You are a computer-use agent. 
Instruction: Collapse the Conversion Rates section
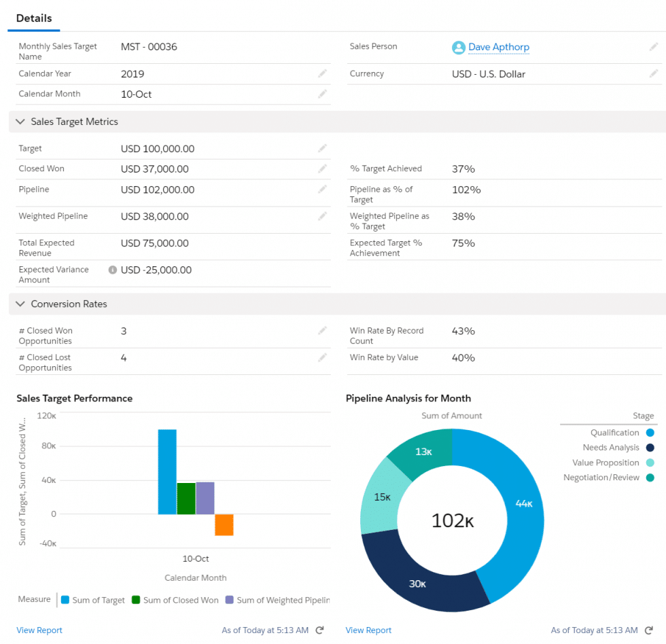20,304
